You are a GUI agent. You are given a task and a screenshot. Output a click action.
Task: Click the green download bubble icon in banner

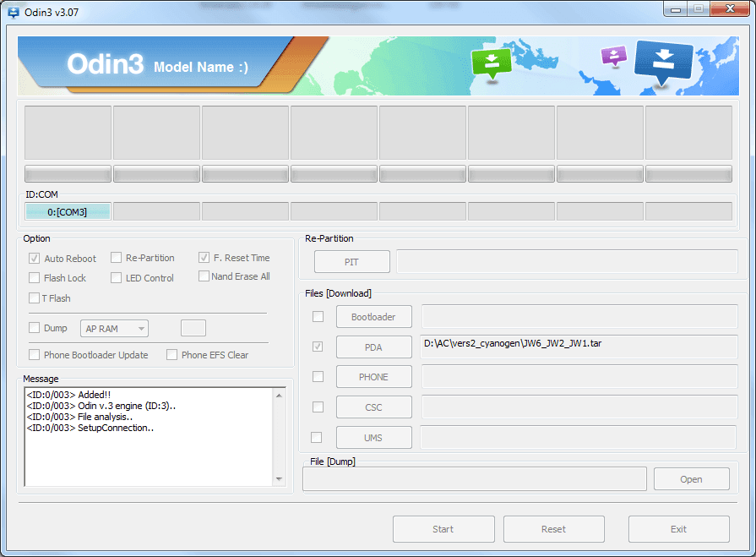(492, 63)
